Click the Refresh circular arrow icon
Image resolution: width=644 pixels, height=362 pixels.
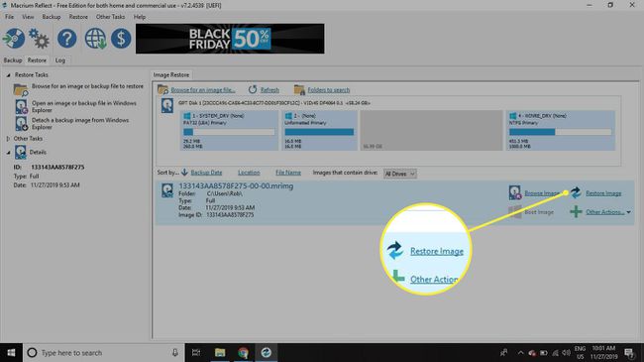tap(253, 89)
